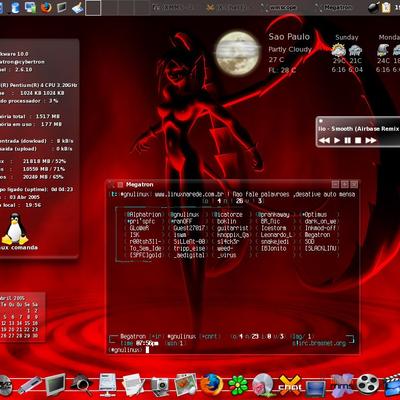This screenshot has height=400, width=400.
Task: Pause track in music player widget
Action: (348, 140)
